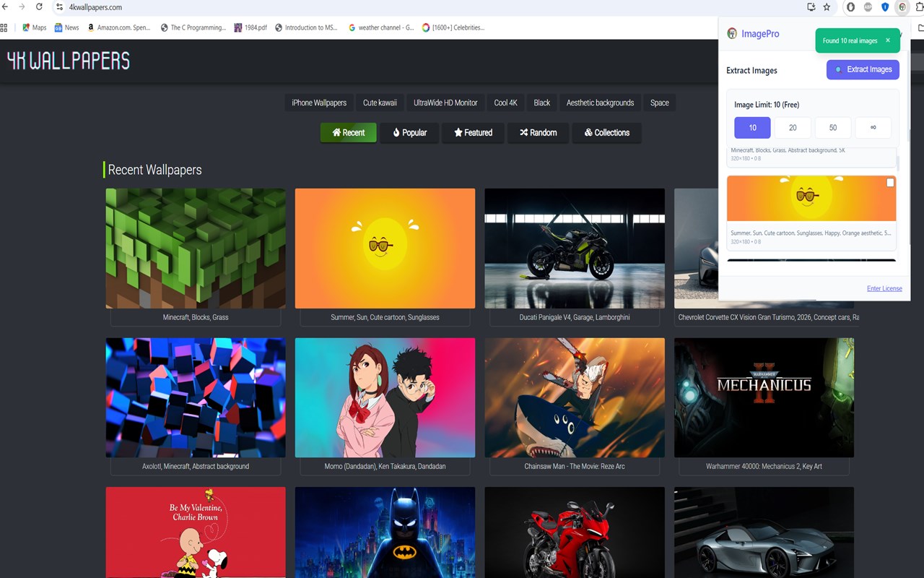Reload the current page
924x578 pixels.
pyautogui.click(x=39, y=7)
